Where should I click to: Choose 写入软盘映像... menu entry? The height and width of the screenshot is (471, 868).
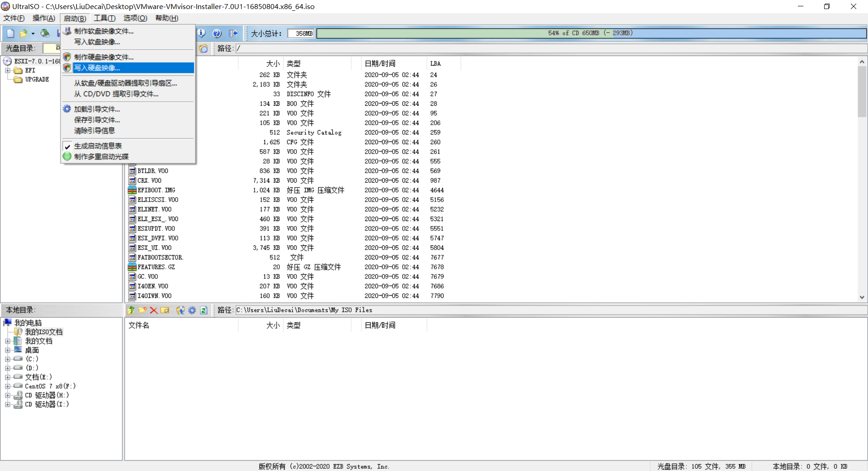pyautogui.click(x=128, y=42)
